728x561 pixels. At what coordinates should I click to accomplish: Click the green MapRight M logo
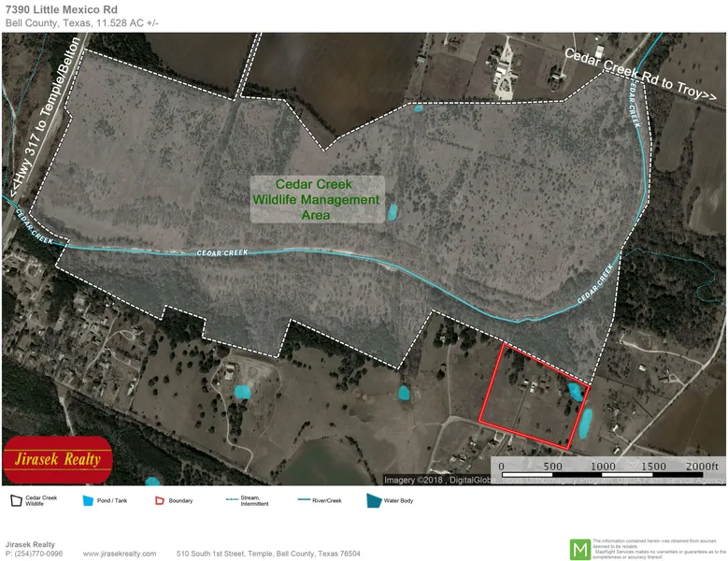click(579, 548)
